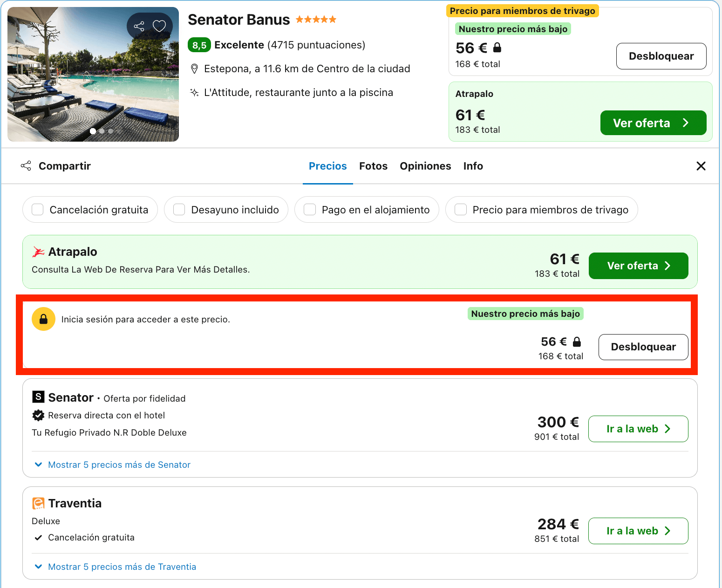
Task: Click the verified badge beside Reserva directa
Action: (38, 415)
